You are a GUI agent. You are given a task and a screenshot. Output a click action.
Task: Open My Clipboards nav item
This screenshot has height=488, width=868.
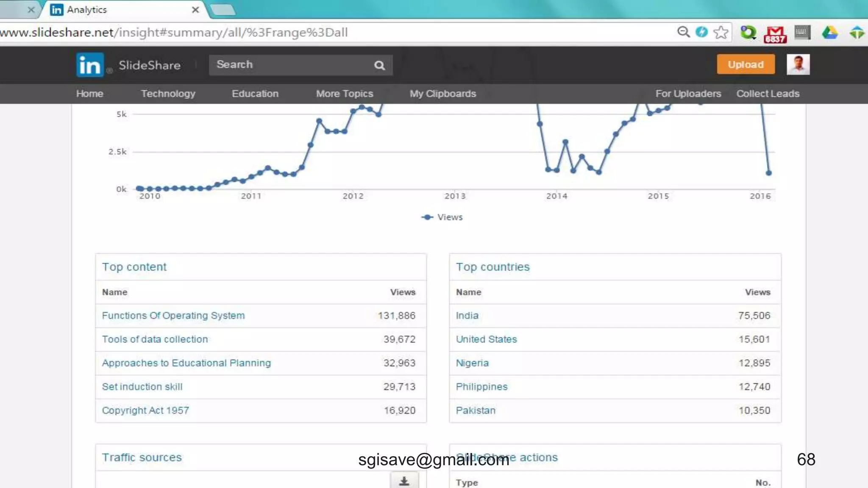442,94
